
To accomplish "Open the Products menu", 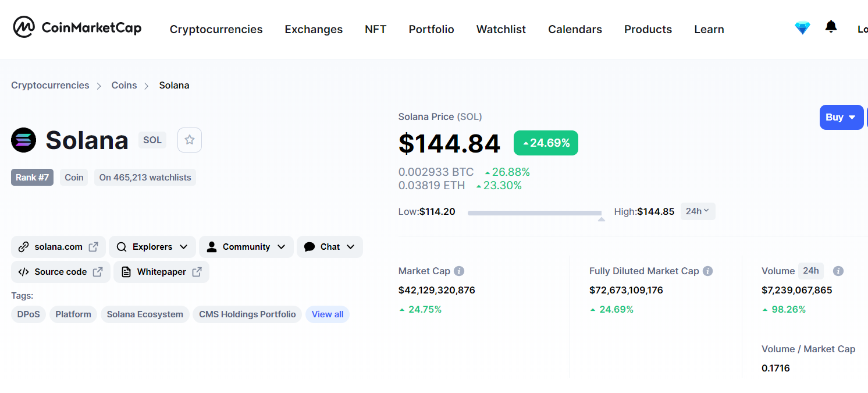I will [x=648, y=29].
